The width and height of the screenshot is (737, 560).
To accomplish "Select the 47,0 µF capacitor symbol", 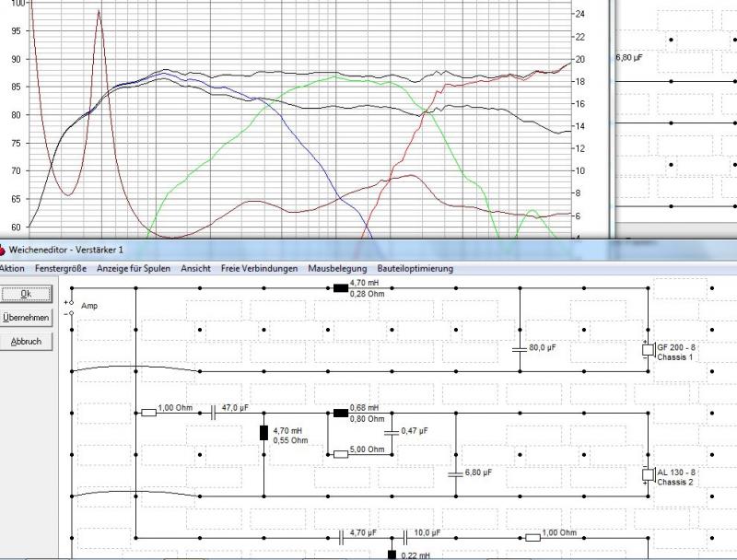I will (213, 413).
